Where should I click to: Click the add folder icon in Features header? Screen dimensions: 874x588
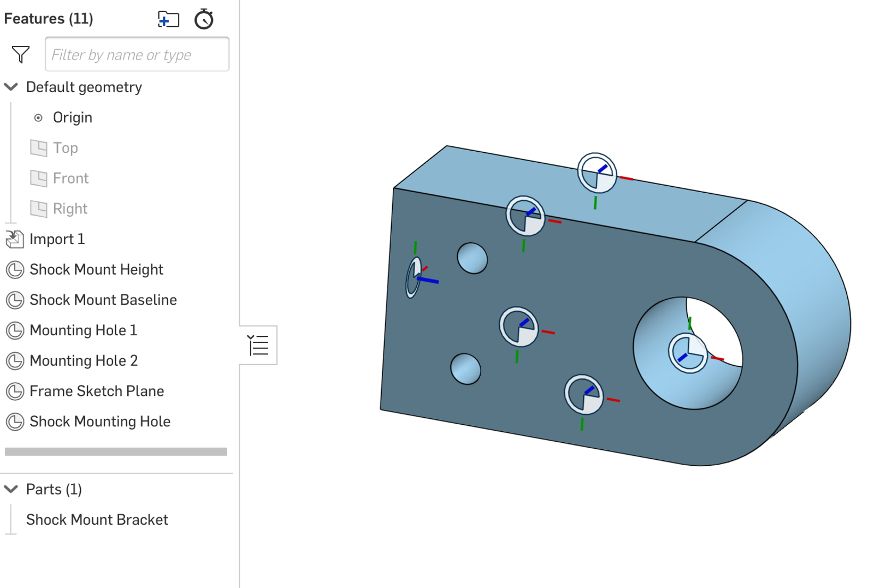click(168, 20)
